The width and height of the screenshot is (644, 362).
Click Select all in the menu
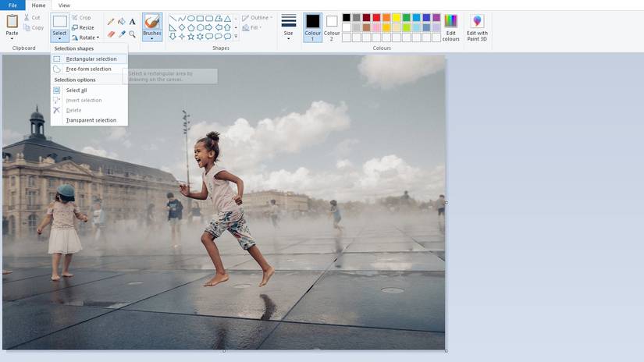click(x=76, y=90)
